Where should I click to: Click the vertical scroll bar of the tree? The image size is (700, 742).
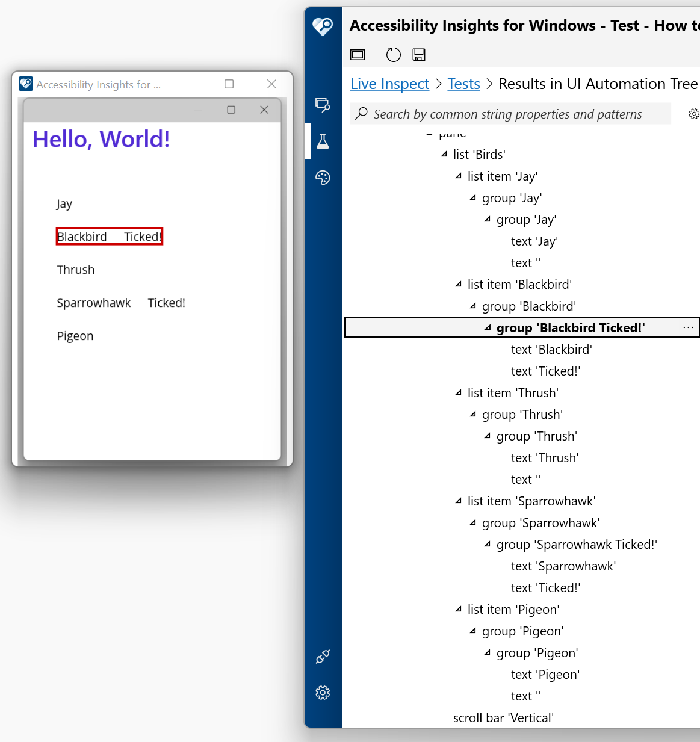click(503, 717)
